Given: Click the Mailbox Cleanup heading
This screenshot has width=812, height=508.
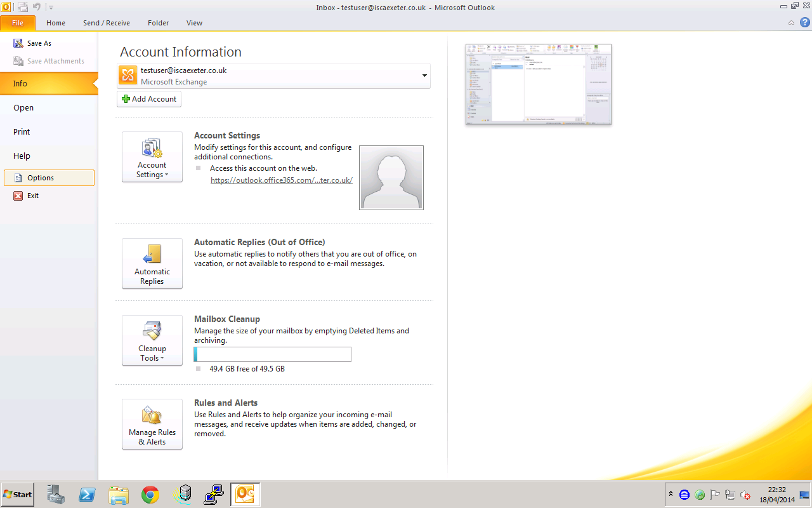Looking at the screenshot, I should [227, 319].
